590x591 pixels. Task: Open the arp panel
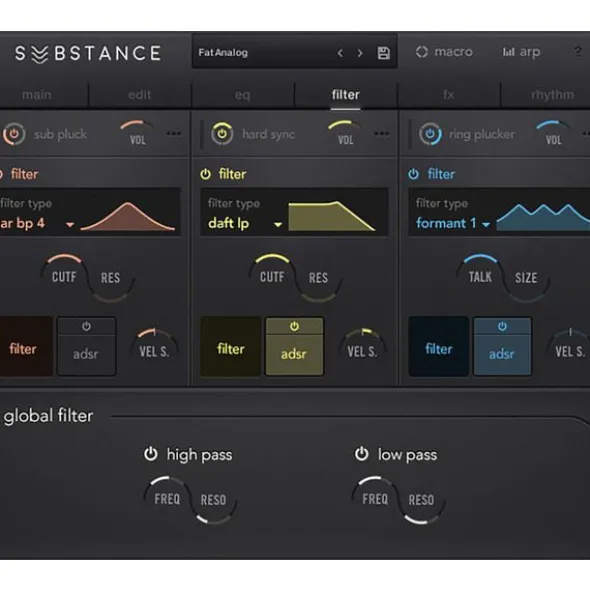click(521, 52)
